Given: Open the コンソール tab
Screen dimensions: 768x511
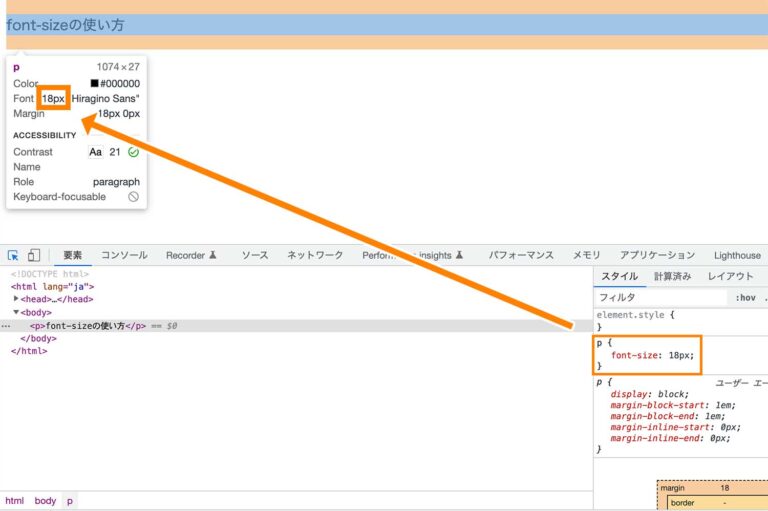Looking at the screenshot, I should click(x=124, y=256).
